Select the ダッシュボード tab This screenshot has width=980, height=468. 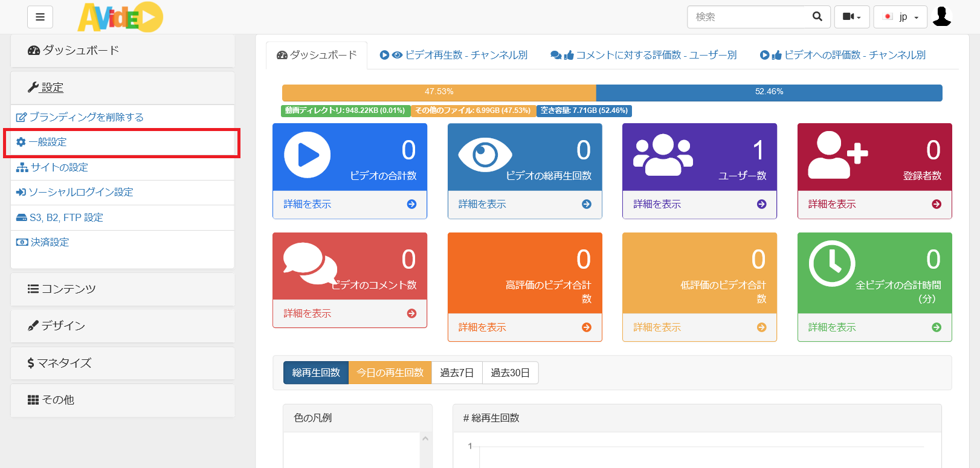pos(317,55)
